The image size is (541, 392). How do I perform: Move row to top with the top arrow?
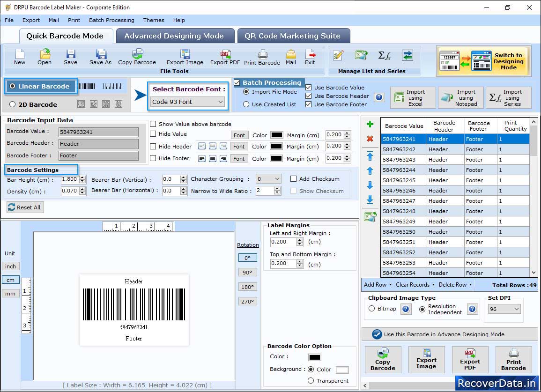point(370,156)
